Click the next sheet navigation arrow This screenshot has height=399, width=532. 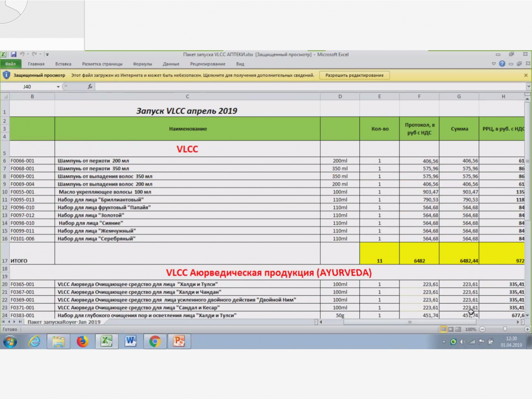[x=14, y=322]
